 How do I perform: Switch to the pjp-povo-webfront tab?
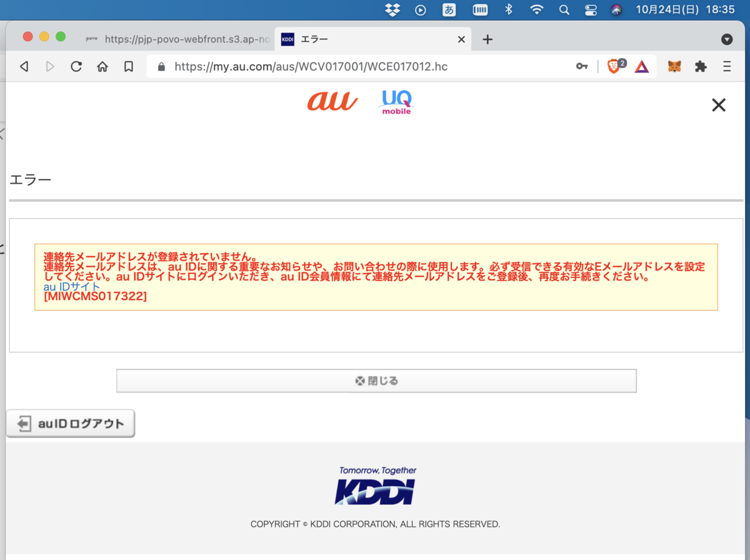click(177, 39)
